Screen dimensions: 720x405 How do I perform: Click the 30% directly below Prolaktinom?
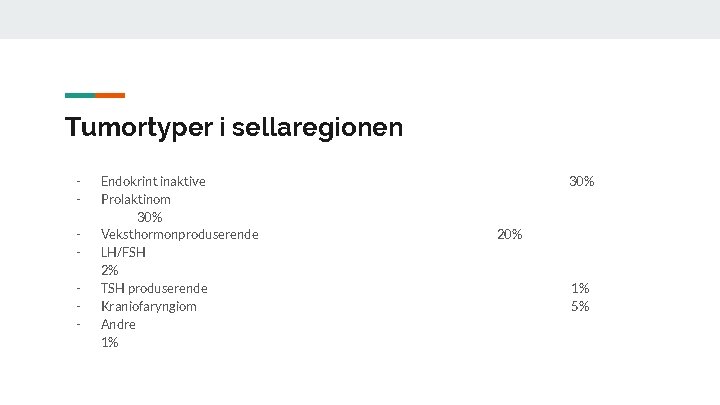click(x=149, y=217)
